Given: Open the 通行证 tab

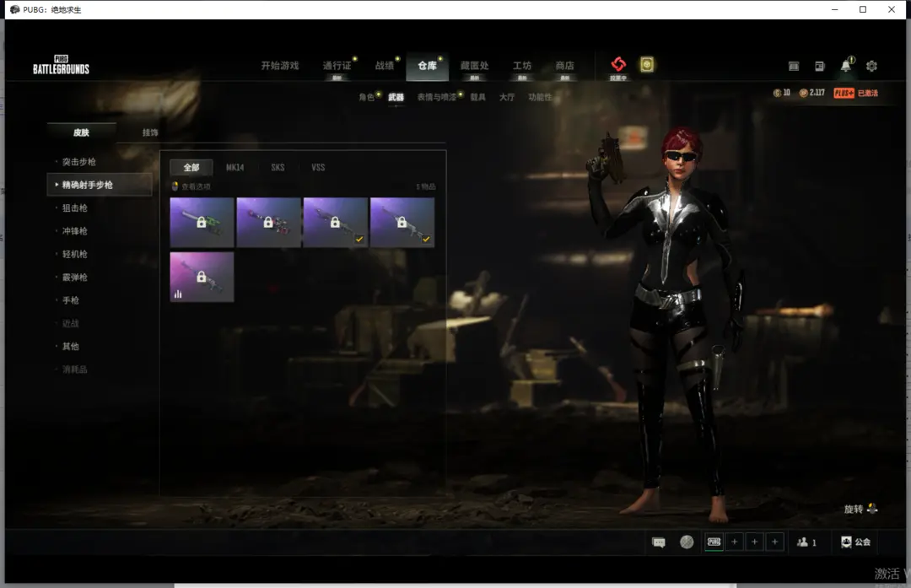Looking at the screenshot, I should click(337, 66).
